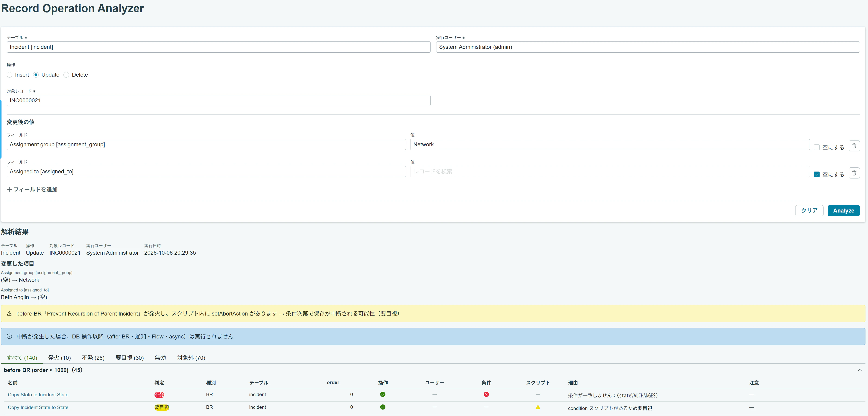868x416 pixels.
Task: Click green check in Copy State to Incident State row
Action: pyautogui.click(x=382, y=394)
